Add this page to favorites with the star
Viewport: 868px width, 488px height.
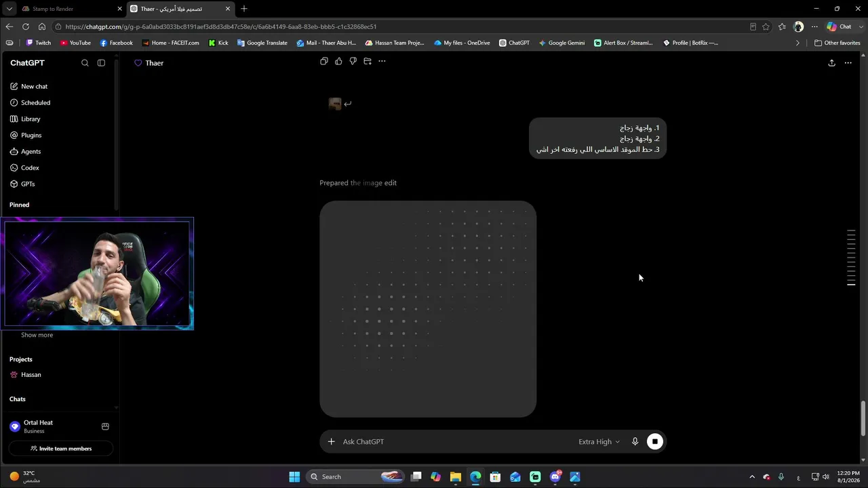[766, 26]
